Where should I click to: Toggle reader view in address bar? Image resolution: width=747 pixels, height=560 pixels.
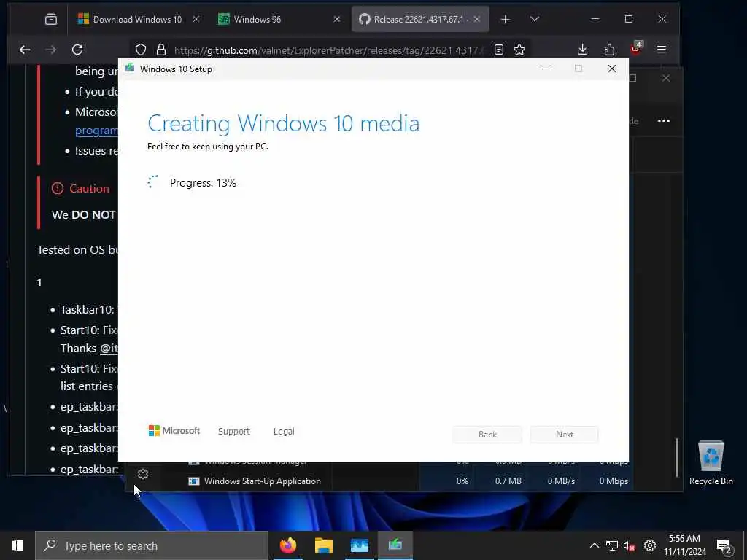pyautogui.click(x=499, y=50)
